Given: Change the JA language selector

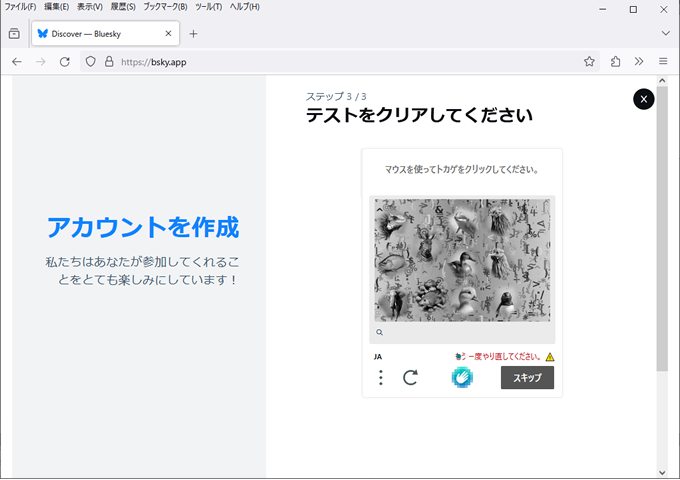Looking at the screenshot, I should coord(378,357).
